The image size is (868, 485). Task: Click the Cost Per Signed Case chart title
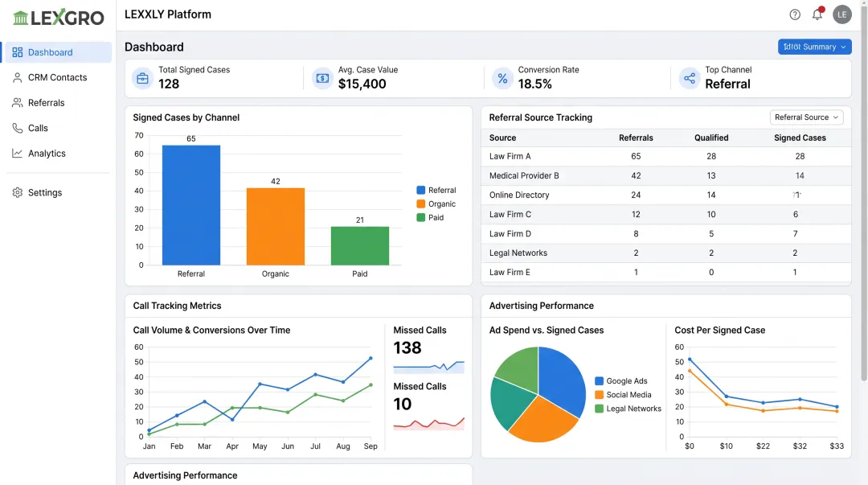(719, 331)
